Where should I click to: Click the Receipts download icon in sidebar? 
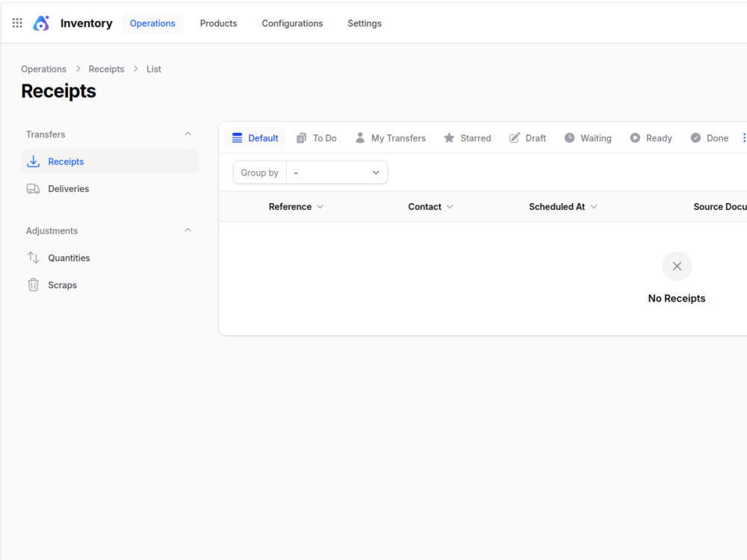tap(33, 161)
